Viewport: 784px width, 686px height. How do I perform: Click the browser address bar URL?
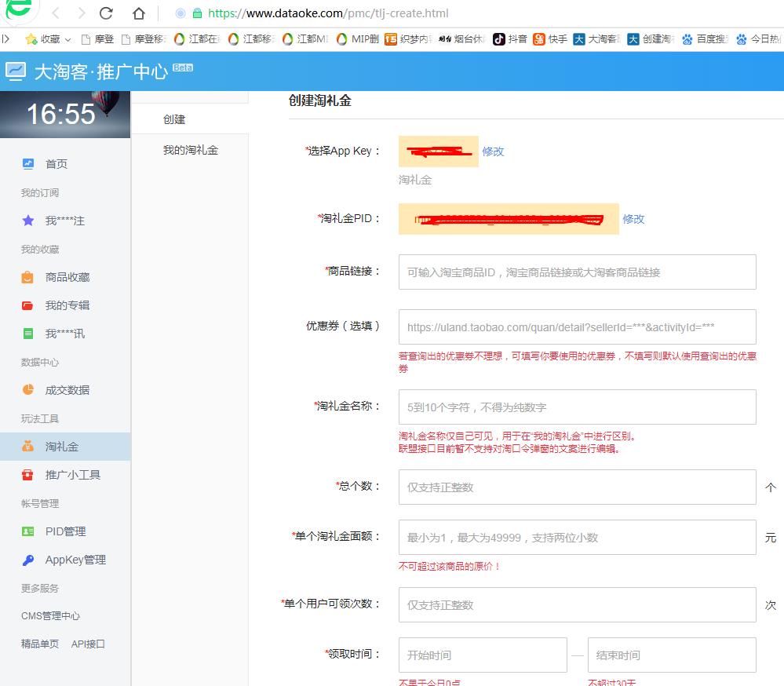(x=328, y=13)
